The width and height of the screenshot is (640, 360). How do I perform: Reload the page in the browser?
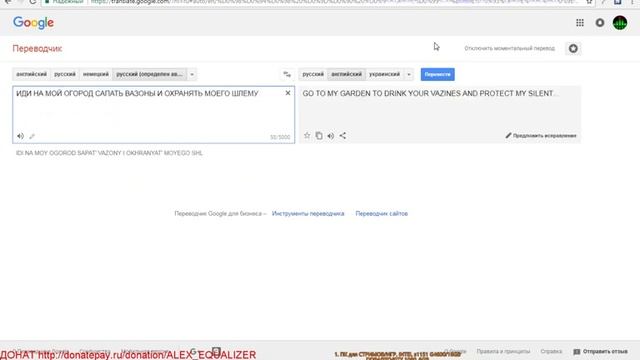click(33, 2)
